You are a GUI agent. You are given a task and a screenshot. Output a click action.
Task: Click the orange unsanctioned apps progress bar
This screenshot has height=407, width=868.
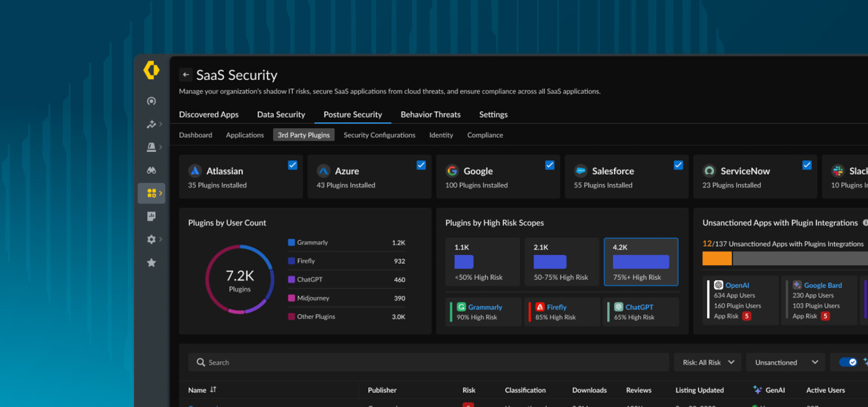(717, 258)
